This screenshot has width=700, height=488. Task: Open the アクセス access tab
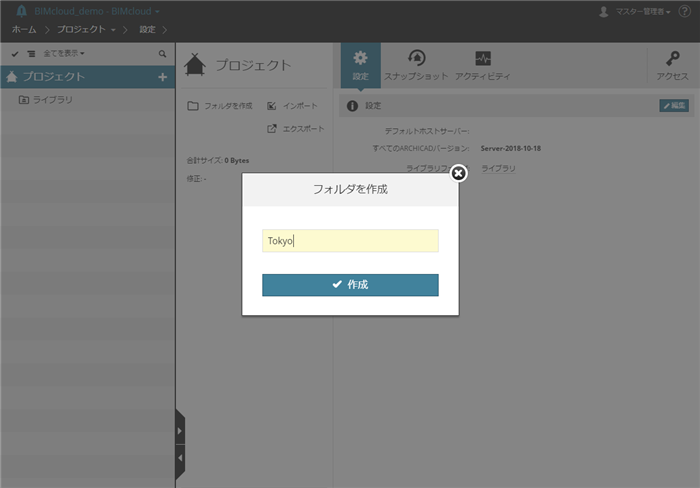(x=672, y=66)
